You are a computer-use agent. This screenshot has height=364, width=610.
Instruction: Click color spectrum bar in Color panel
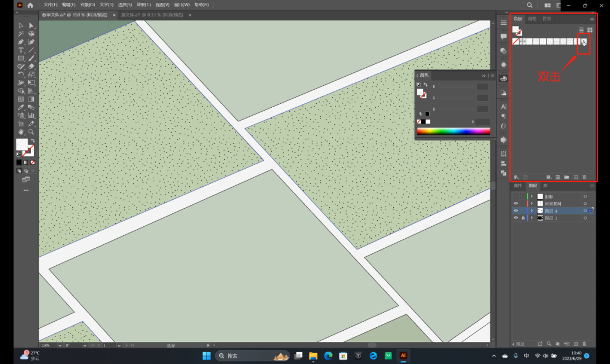(x=454, y=131)
